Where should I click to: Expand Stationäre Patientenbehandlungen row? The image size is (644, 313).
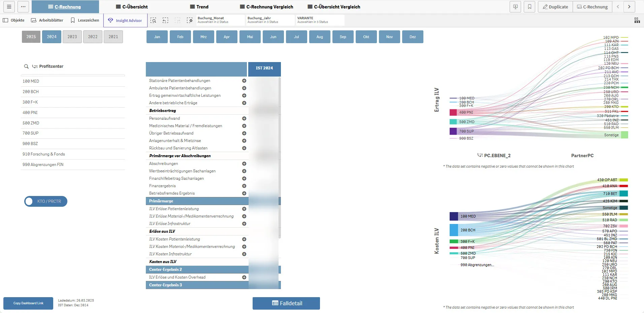(x=244, y=81)
